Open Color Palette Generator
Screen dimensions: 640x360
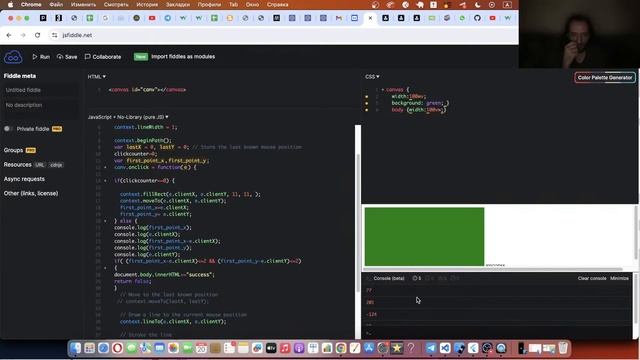604,78
